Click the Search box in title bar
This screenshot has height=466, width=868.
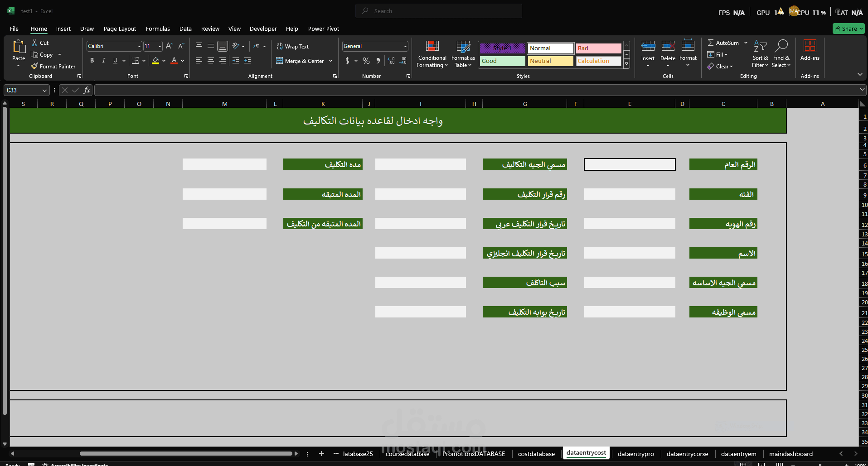439,11
